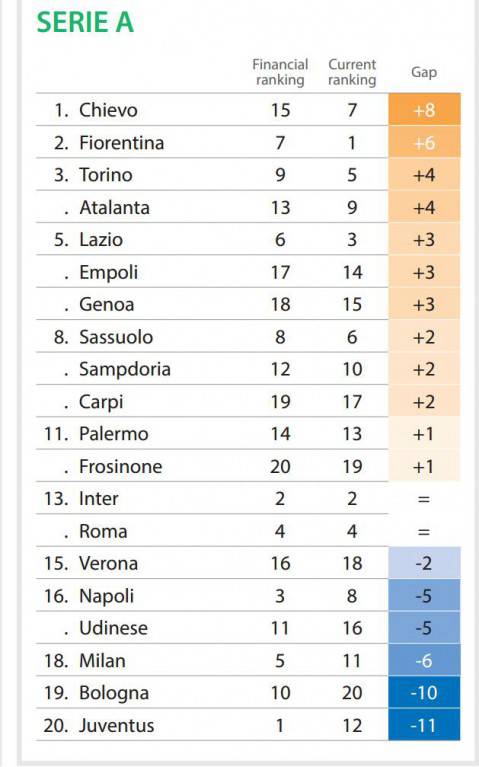Click the Juventus team name
The width and height of the screenshot is (479, 767).
pyautogui.click(x=116, y=725)
